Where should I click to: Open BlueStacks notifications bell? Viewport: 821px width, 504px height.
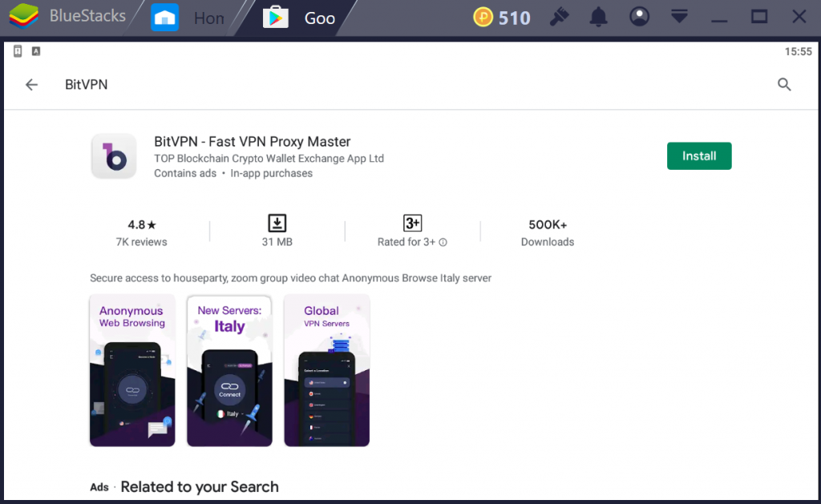[x=598, y=17]
